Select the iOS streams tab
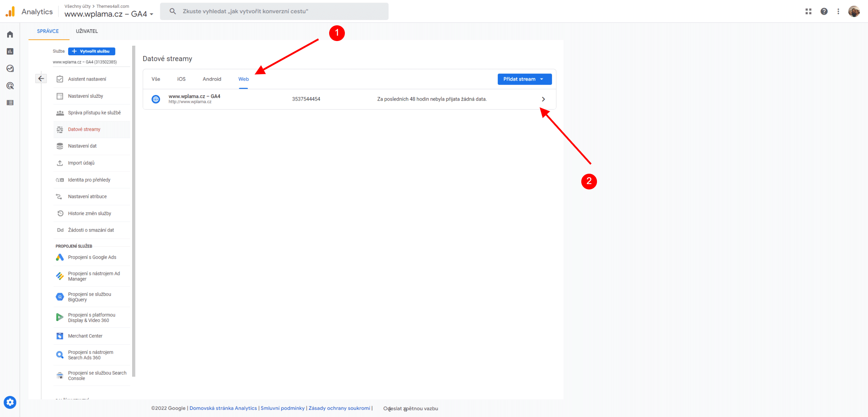Viewport: 868px width, 417px height. tap(181, 79)
